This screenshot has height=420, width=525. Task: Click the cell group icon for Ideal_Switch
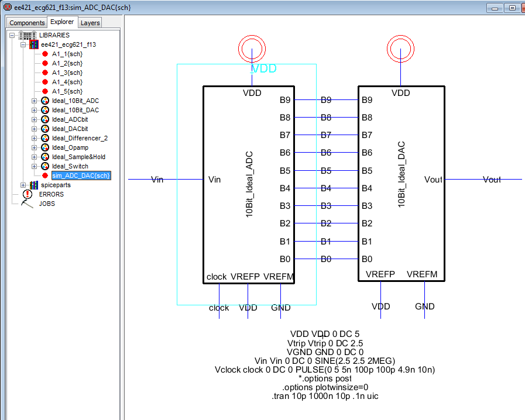coord(44,166)
